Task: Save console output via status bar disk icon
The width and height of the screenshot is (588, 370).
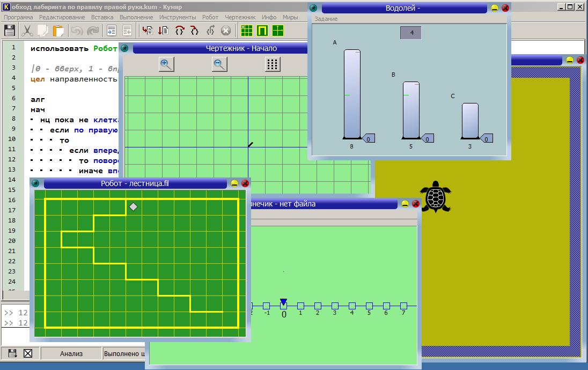Action: pos(12,353)
